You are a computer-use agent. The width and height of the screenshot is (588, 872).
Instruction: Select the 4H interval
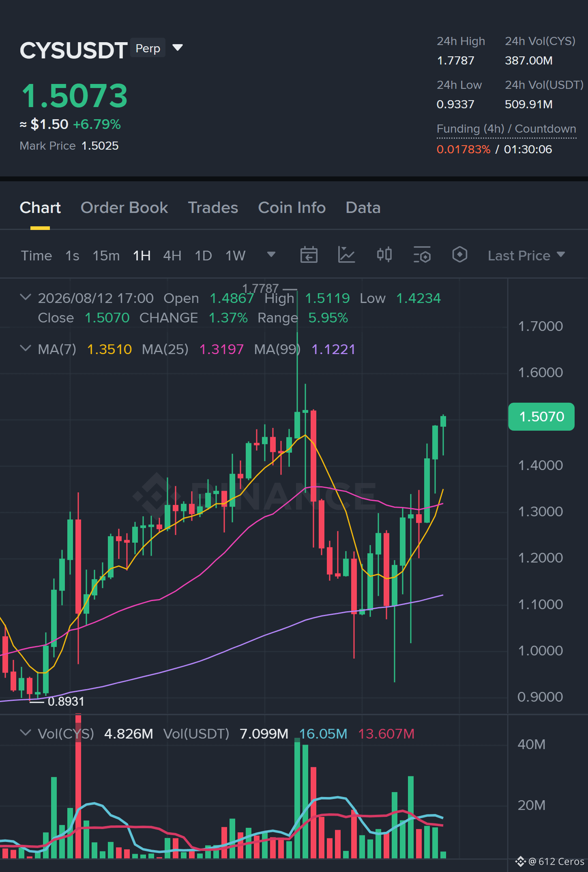172,256
